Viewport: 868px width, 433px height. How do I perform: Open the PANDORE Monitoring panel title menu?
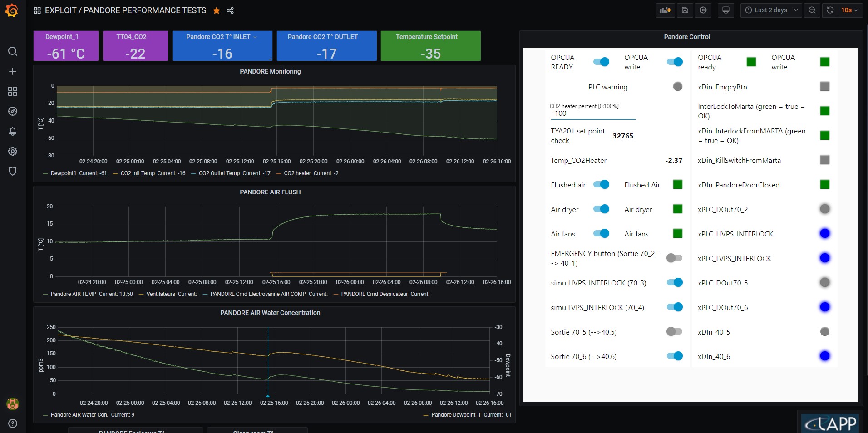pos(270,71)
